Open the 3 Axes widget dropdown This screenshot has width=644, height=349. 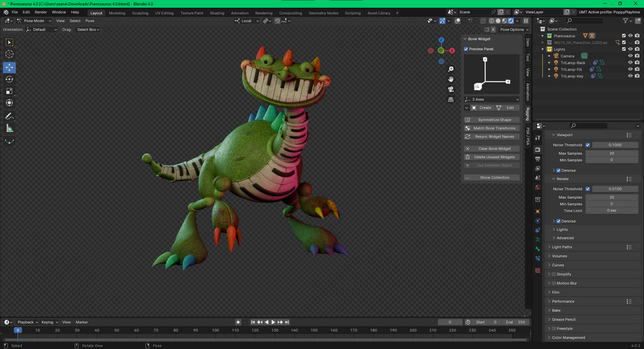click(491, 99)
